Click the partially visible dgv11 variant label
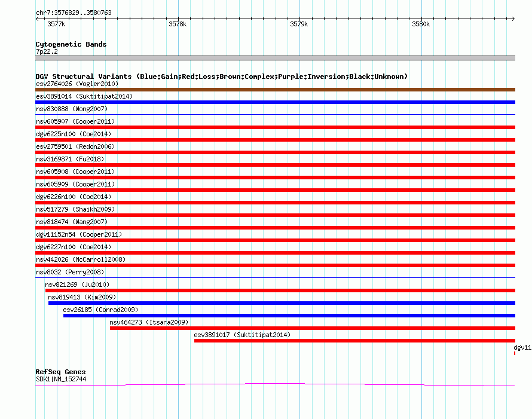 (522, 347)
